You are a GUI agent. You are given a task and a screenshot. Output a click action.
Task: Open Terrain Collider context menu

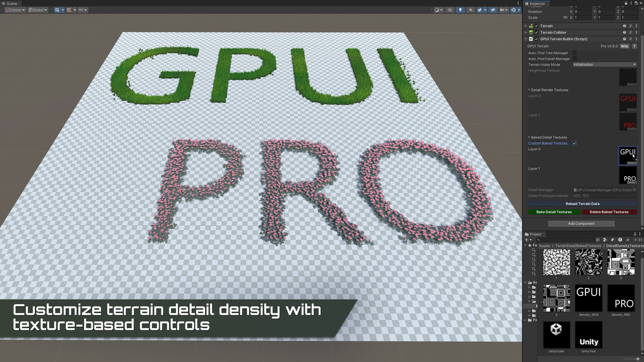pyautogui.click(x=637, y=32)
